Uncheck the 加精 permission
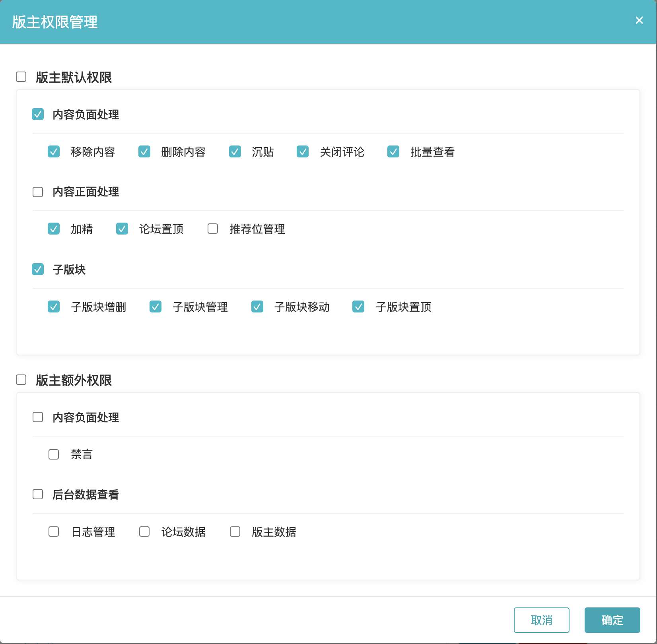 (54, 229)
